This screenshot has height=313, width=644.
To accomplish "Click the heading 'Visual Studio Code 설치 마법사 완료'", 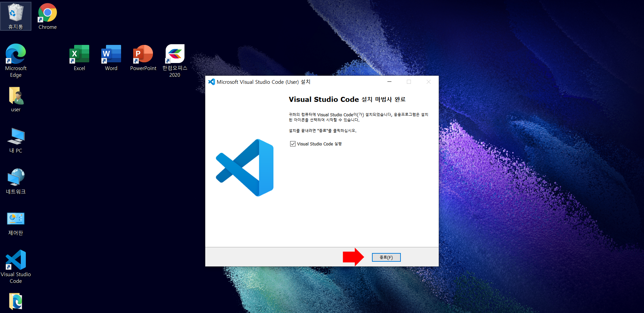I will 347,100.
